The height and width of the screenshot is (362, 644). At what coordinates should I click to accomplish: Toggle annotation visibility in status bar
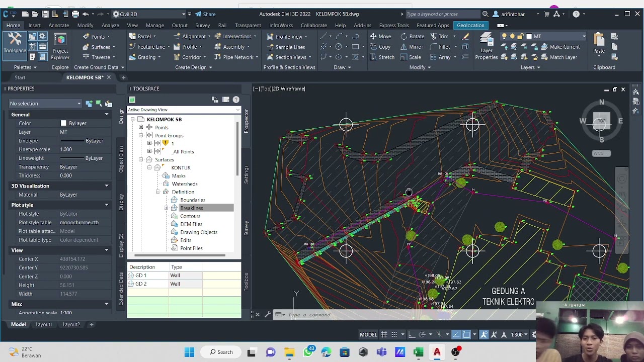(x=484, y=334)
